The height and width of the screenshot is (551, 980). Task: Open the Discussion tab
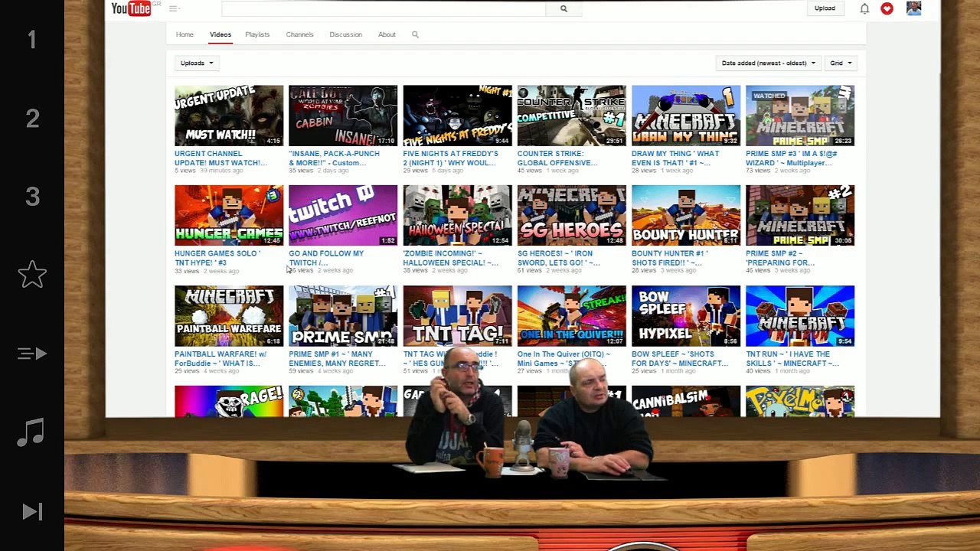tap(345, 34)
